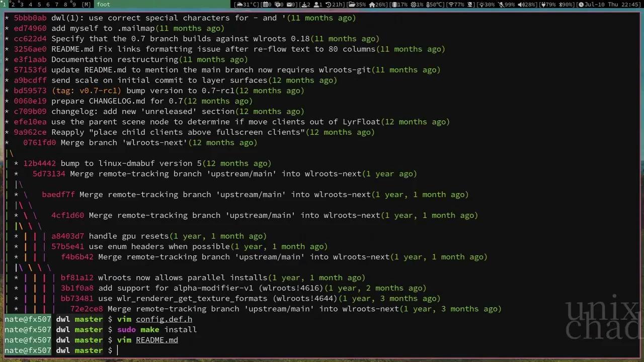Click the uptime 21h clock icon

(x=328, y=5)
